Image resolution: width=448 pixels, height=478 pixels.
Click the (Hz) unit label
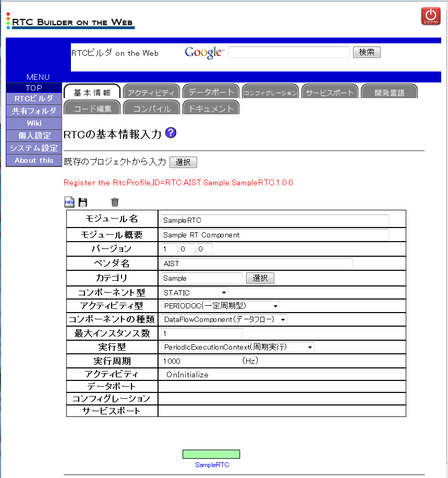[x=250, y=361]
